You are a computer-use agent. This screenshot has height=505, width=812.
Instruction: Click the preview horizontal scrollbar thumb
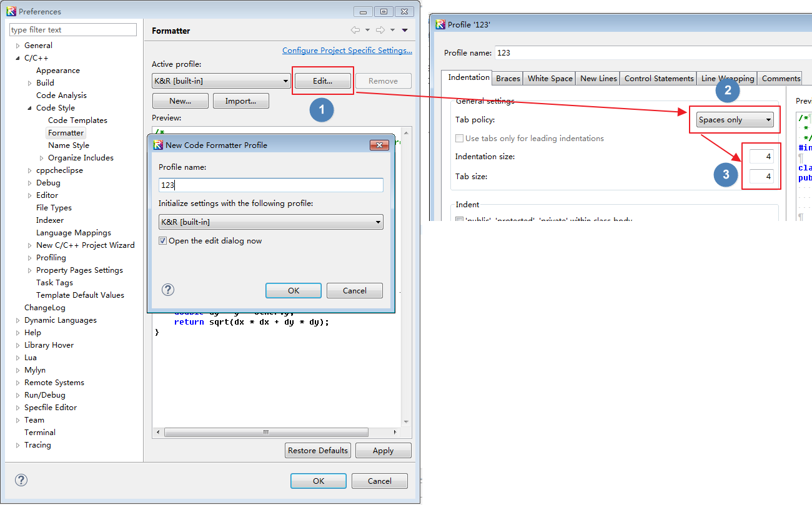(x=265, y=432)
